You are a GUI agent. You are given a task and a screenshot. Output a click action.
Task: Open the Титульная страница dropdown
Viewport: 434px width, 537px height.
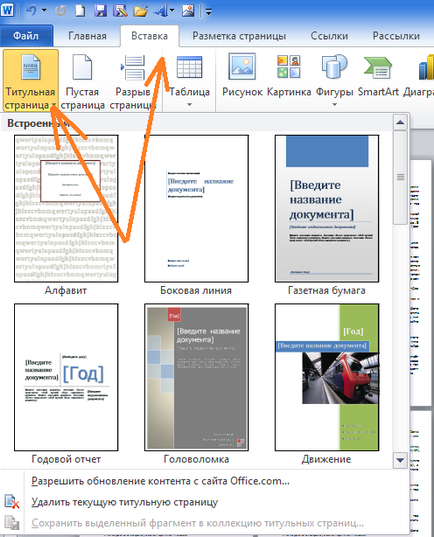pos(30,81)
